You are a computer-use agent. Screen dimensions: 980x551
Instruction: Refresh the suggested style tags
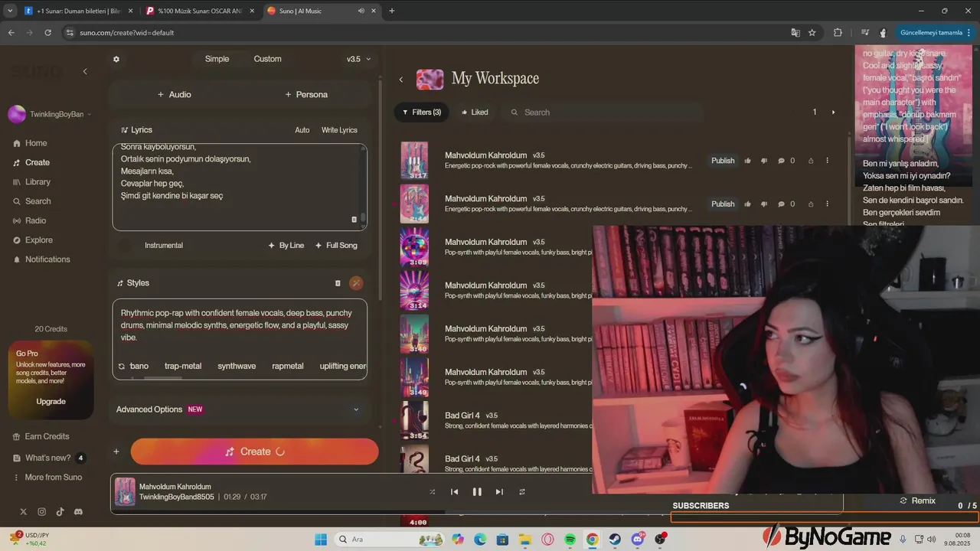pos(121,367)
